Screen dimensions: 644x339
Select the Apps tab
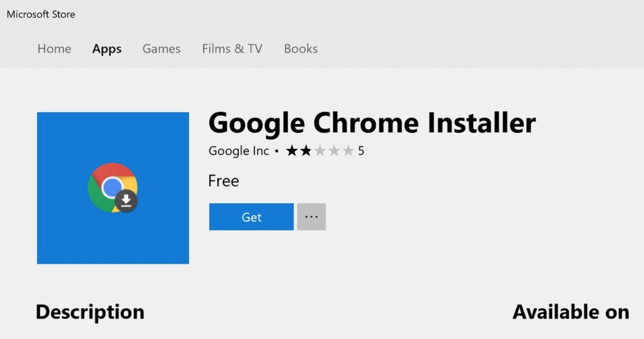pyautogui.click(x=107, y=49)
